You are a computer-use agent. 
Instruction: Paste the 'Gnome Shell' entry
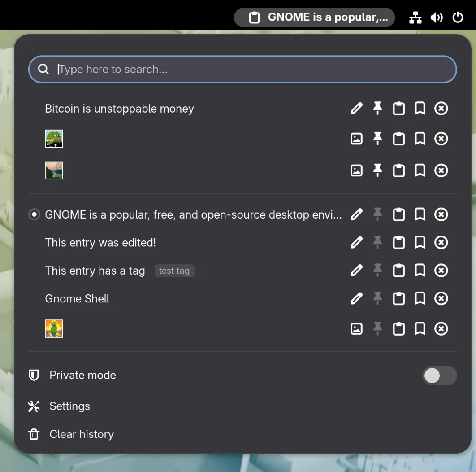pyautogui.click(x=398, y=298)
